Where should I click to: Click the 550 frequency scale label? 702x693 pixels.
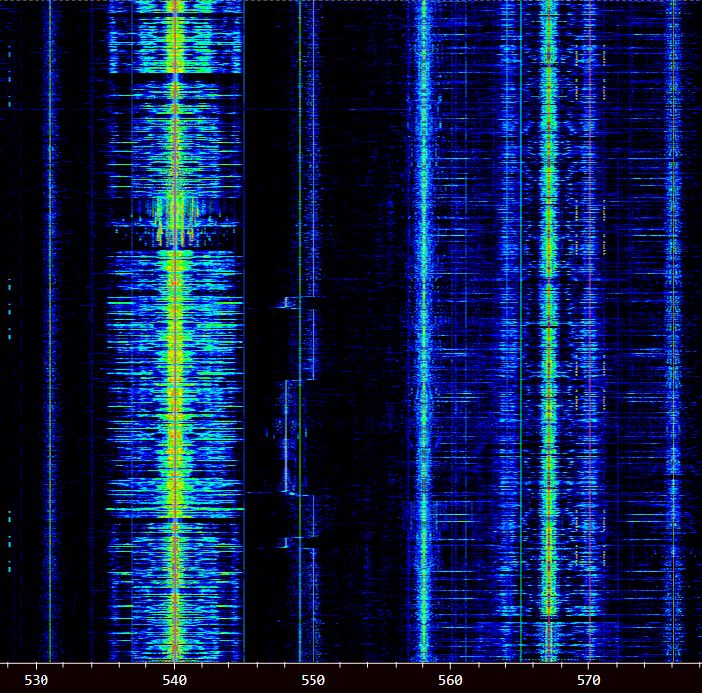click(x=312, y=680)
